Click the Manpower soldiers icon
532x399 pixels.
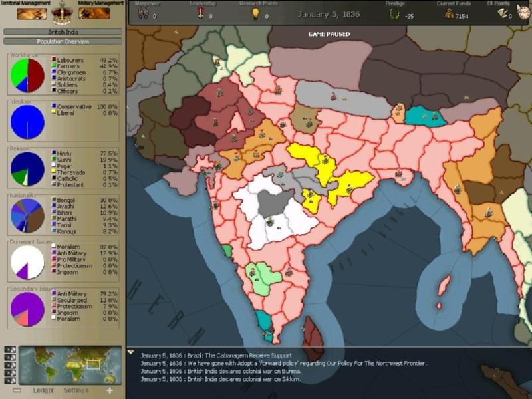[143, 14]
